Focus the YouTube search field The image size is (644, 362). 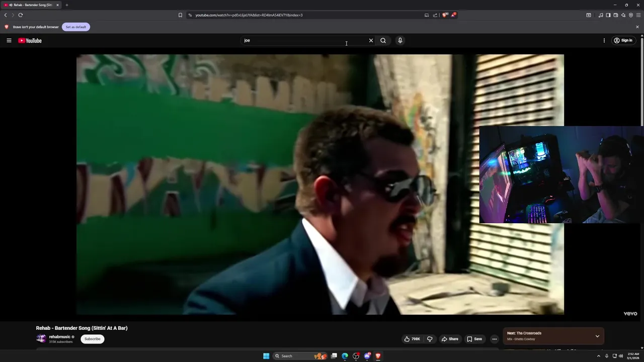pyautogui.click(x=307, y=41)
